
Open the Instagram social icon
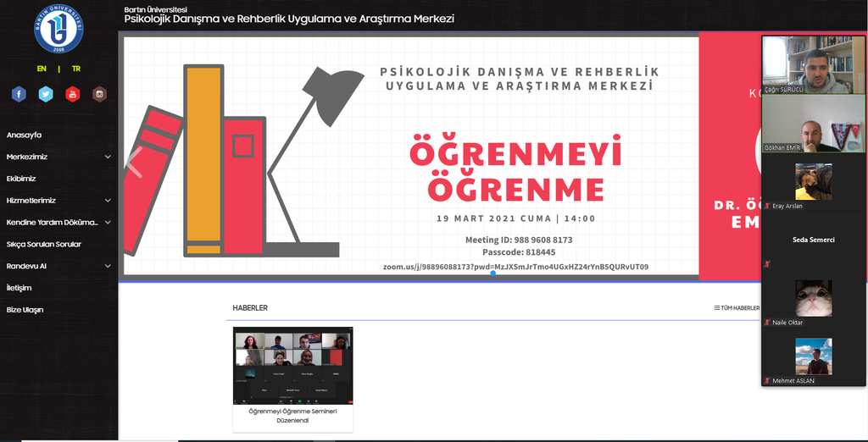99,94
